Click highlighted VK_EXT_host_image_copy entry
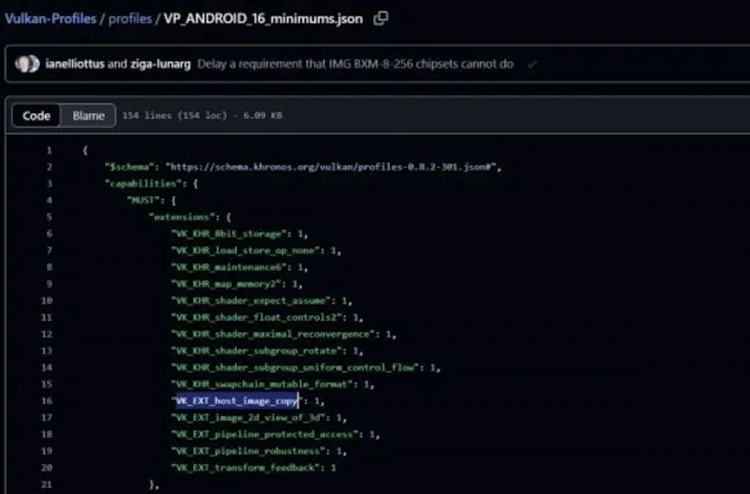750x494 pixels. (237, 401)
